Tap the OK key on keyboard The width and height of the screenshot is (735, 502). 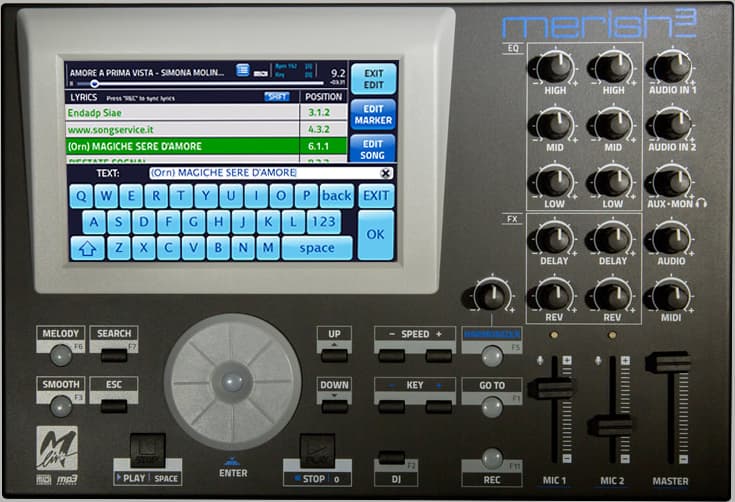(375, 234)
